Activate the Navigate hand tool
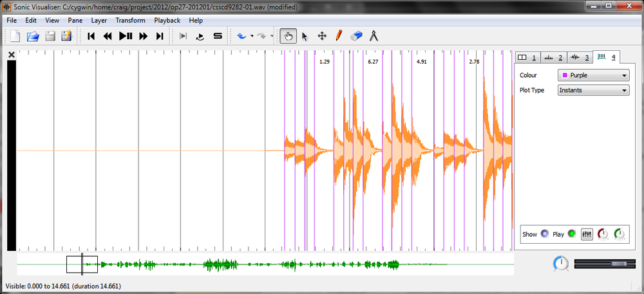The image size is (644, 294). [289, 36]
